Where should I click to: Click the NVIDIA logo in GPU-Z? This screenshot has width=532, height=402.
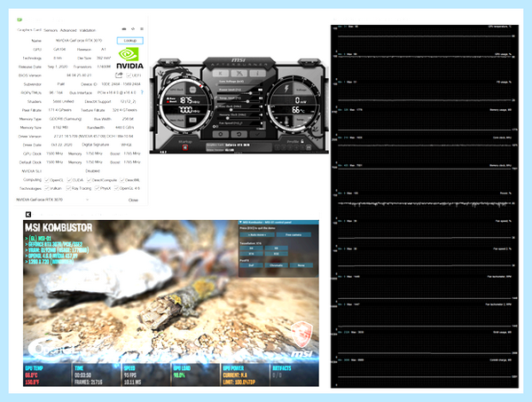pyautogui.click(x=129, y=58)
